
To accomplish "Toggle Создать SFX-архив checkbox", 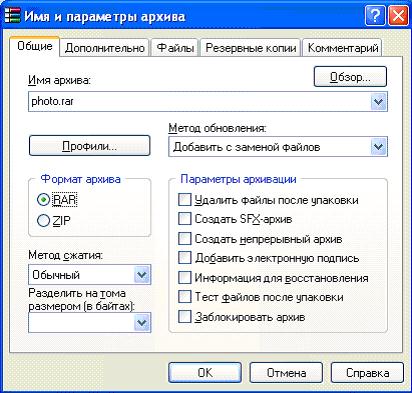I will [185, 219].
